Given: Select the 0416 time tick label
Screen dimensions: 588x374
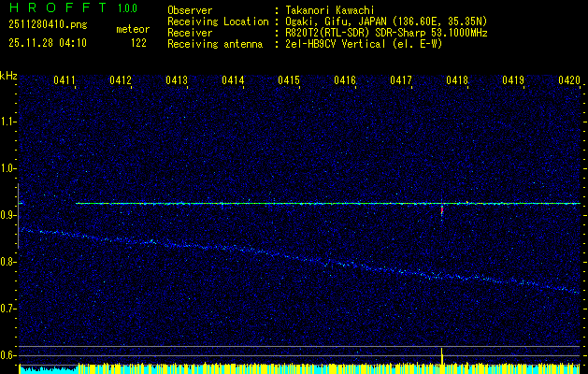Looking at the screenshot, I should [345, 81].
